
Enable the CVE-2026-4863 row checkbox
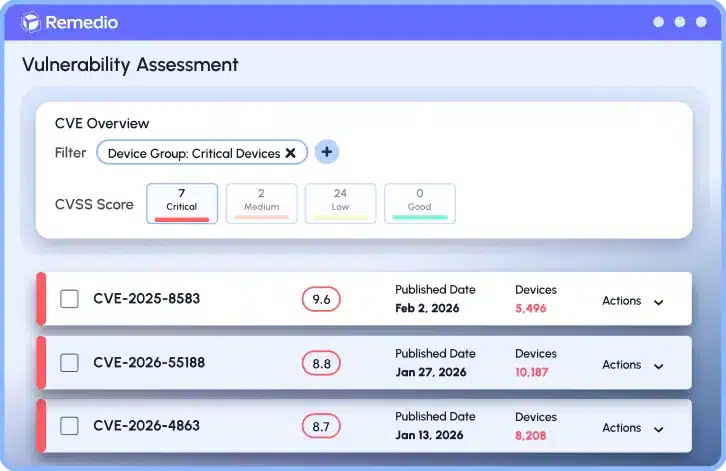point(69,426)
